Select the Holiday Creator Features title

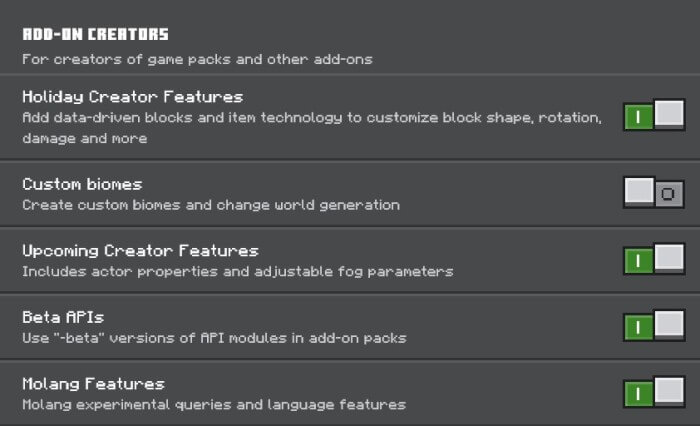[133, 97]
